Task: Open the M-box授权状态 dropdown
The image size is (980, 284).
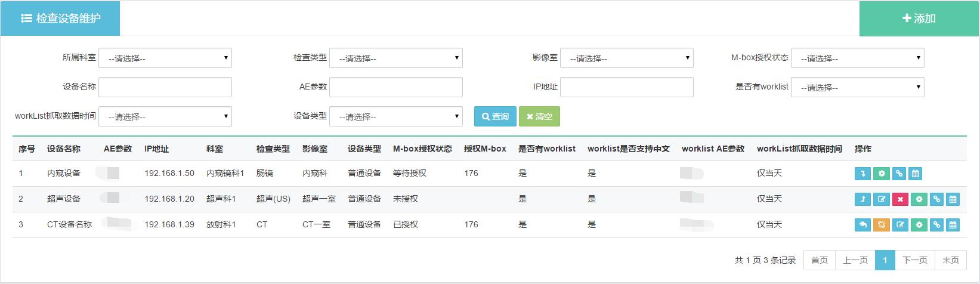Action: click(x=858, y=58)
